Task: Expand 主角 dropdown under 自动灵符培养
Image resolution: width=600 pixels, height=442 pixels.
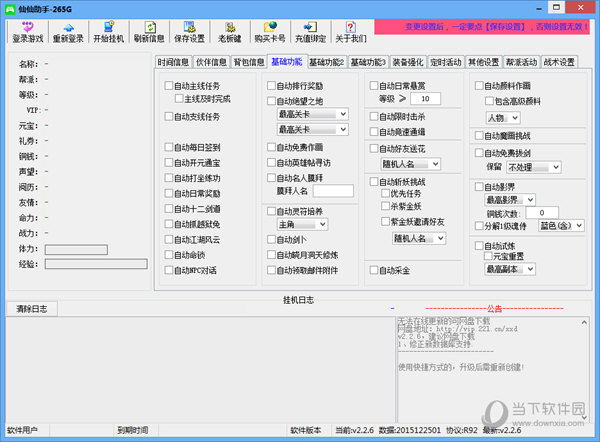Action: [x=302, y=224]
